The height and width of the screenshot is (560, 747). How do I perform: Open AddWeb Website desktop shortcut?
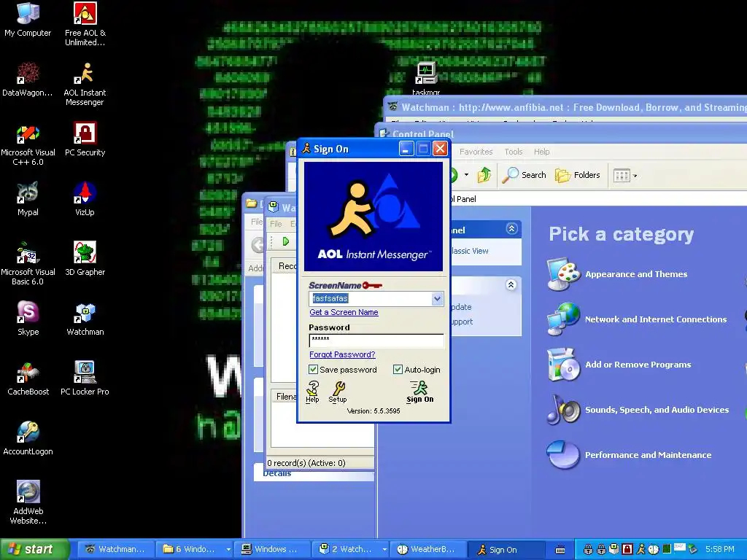(28, 502)
